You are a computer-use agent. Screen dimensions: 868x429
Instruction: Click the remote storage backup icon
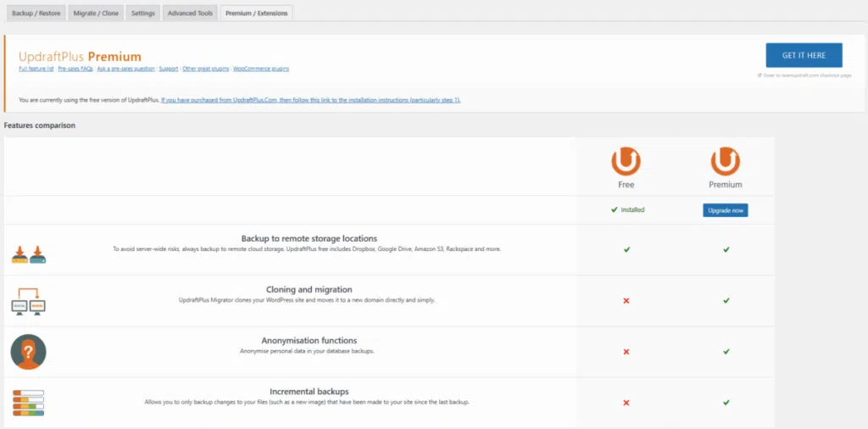pyautogui.click(x=29, y=253)
